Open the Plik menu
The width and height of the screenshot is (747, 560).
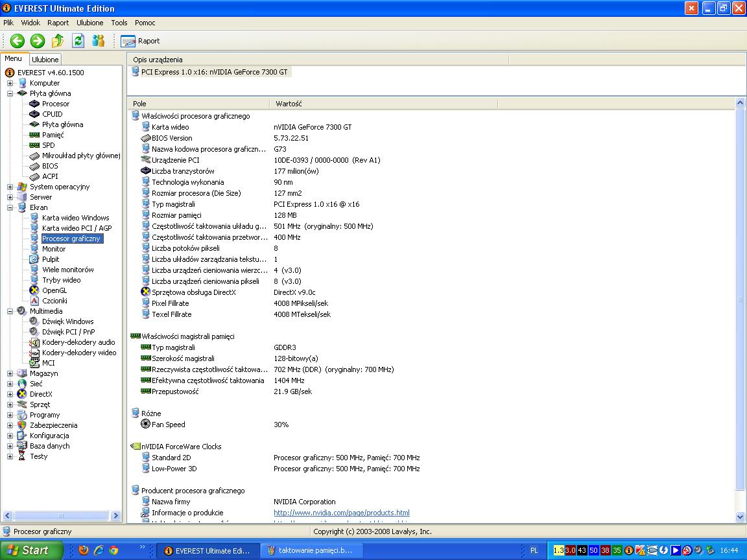(8, 23)
